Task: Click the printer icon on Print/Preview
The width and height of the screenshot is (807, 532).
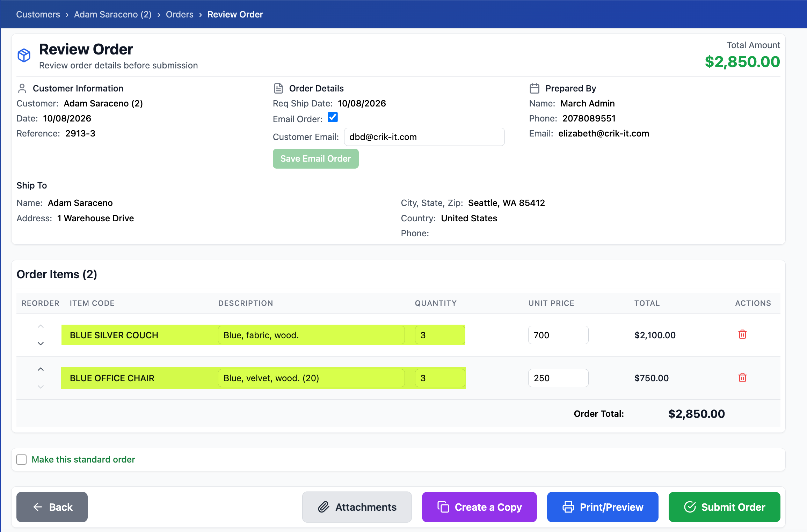Action: pos(568,507)
